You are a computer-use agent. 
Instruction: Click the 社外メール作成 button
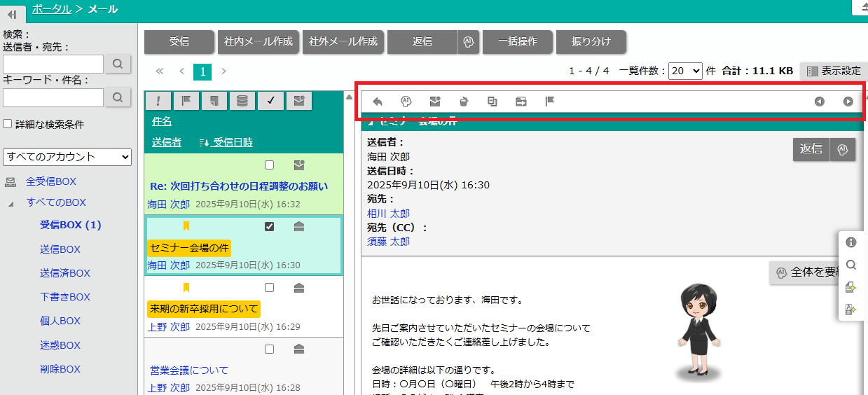[343, 42]
